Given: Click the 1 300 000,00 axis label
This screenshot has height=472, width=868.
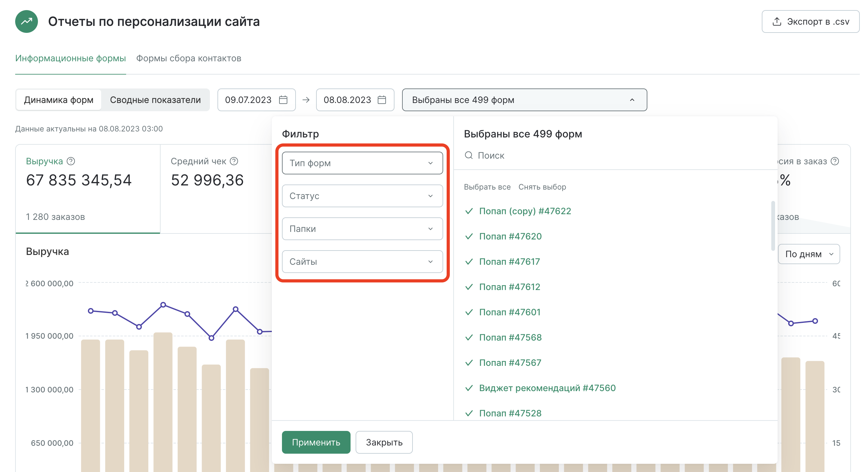Looking at the screenshot, I should [x=50, y=390].
